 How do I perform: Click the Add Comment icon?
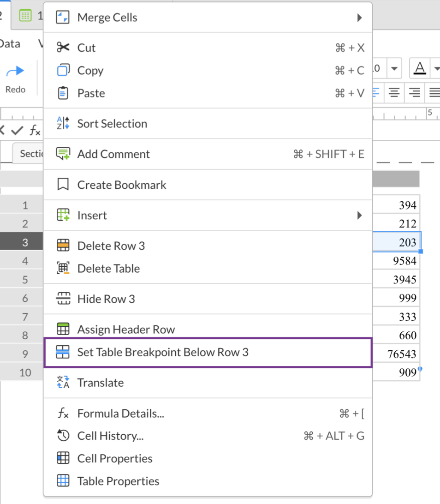[x=63, y=154]
